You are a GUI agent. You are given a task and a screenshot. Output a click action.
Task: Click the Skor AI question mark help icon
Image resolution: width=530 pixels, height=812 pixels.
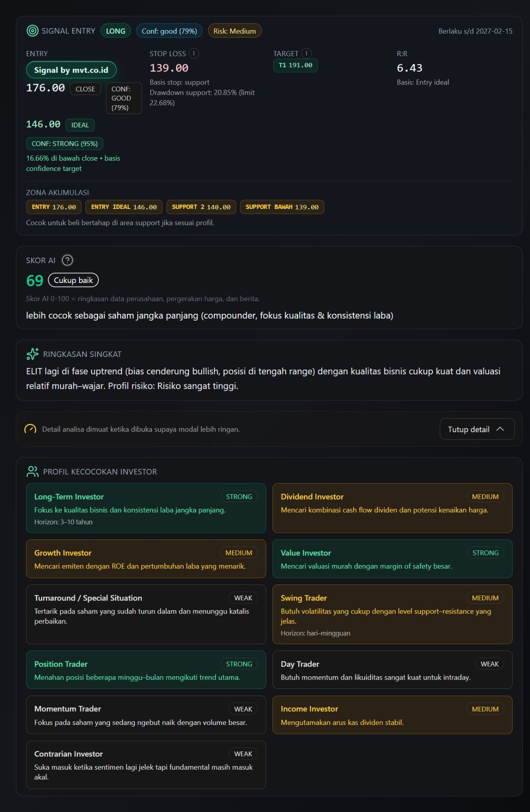click(67, 260)
